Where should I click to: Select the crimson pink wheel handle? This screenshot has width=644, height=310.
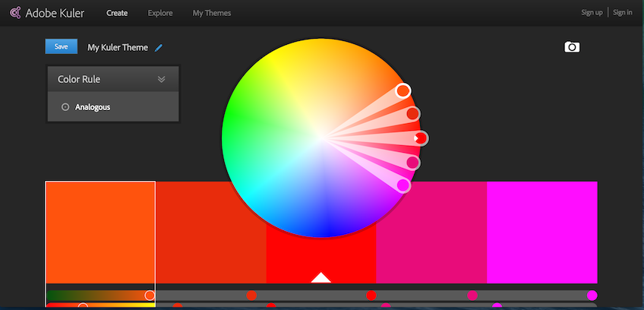pos(413,163)
